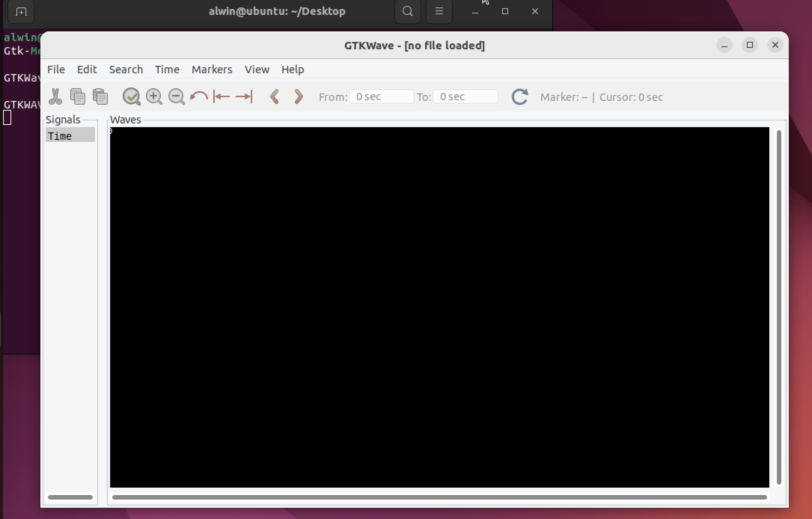The height and width of the screenshot is (519, 812).
Task: Click the Cut Traces scissors icon
Action: [x=55, y=96]
